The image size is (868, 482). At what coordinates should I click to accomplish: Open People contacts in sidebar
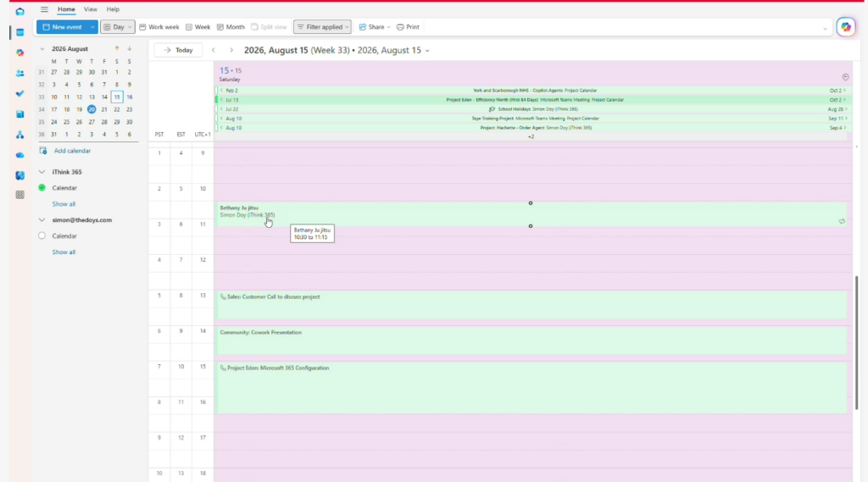coord(20,73)
